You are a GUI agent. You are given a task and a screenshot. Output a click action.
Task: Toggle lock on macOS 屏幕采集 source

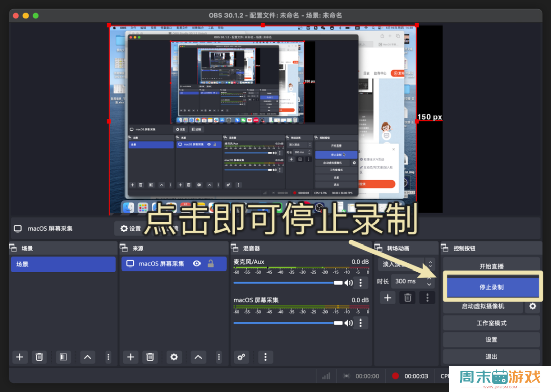pos(210,264)
